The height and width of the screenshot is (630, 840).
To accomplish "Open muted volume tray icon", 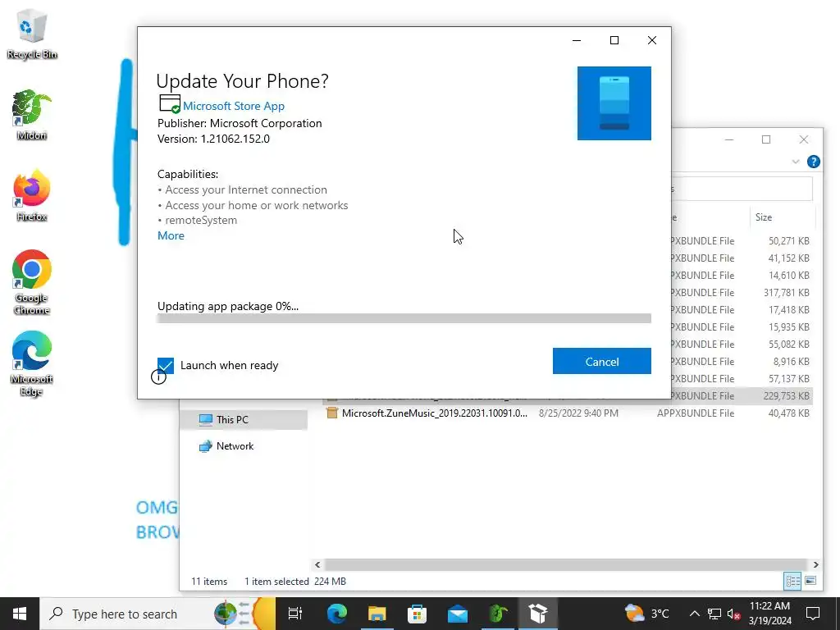I will coord(733,614).
